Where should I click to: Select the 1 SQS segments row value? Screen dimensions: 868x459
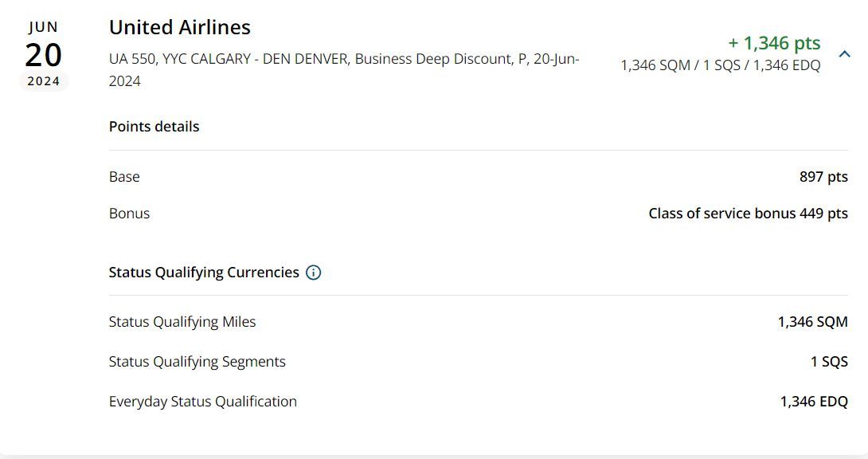pyautogui.click(x=829, y=362)
